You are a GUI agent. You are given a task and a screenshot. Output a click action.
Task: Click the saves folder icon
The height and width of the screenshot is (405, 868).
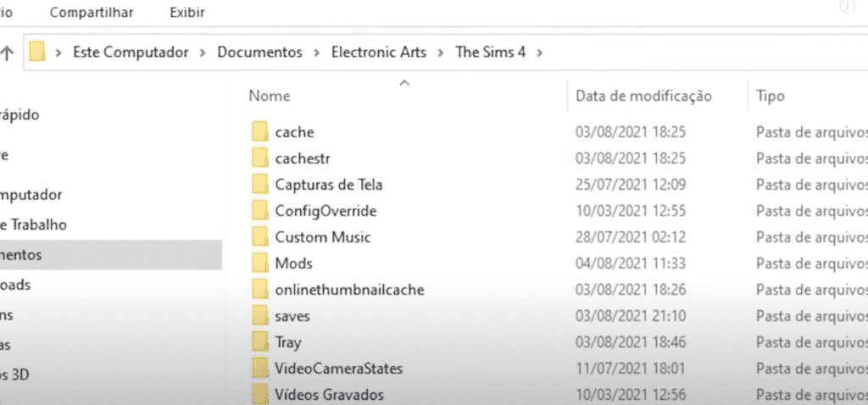[259, 316]
